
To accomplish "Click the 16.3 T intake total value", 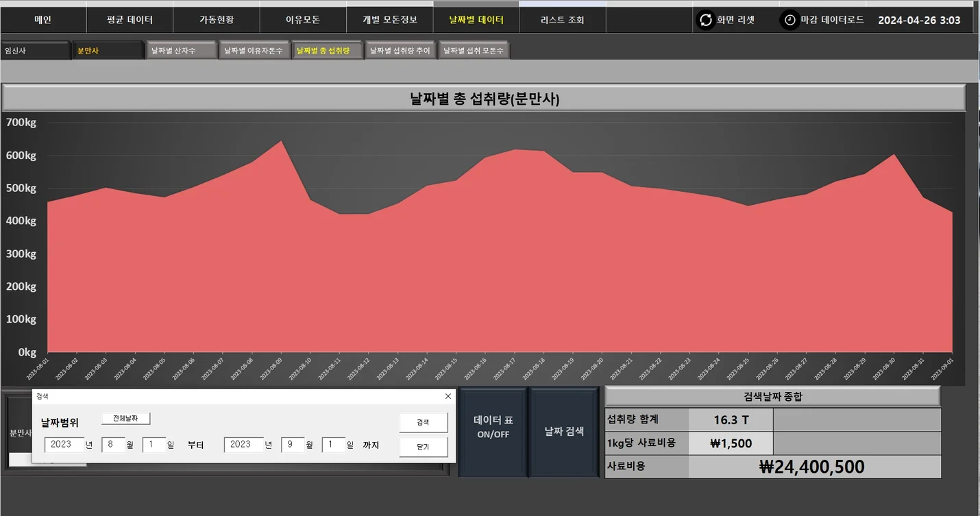I will (731, 419).
